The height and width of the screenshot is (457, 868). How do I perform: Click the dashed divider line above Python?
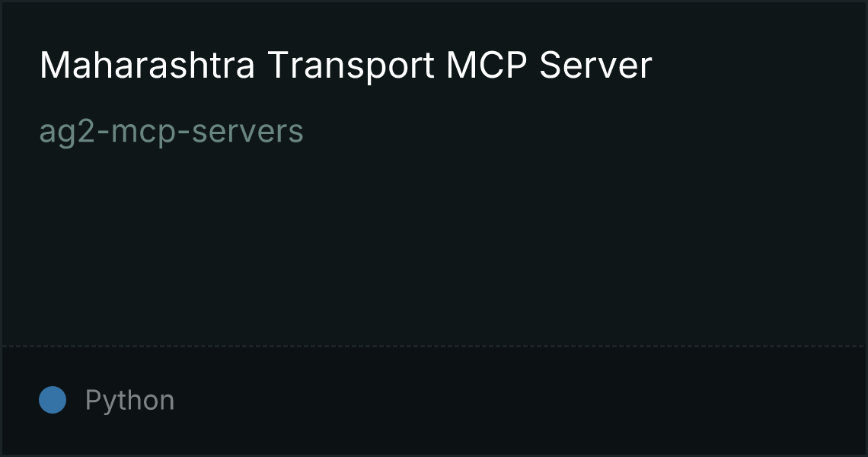pyautogui.click(x=434, y=347)
